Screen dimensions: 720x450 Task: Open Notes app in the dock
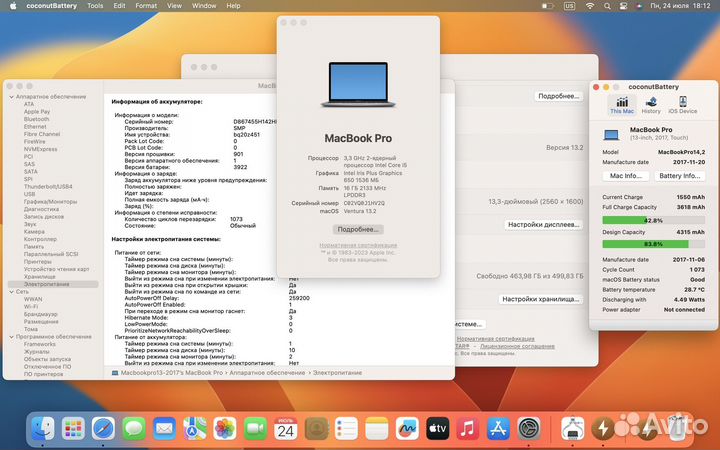click(377, 429)
